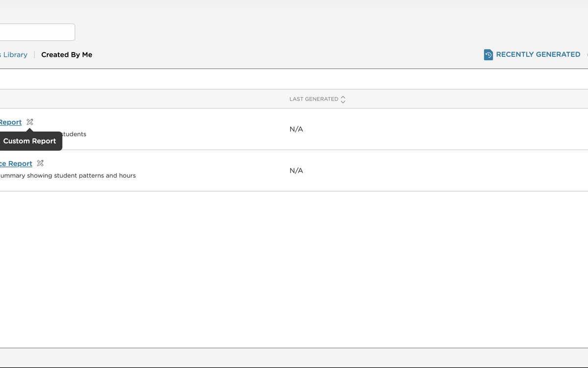Open the Recently Generated link
This screenshot has width=588, height=368.
[x=538, y=54]
